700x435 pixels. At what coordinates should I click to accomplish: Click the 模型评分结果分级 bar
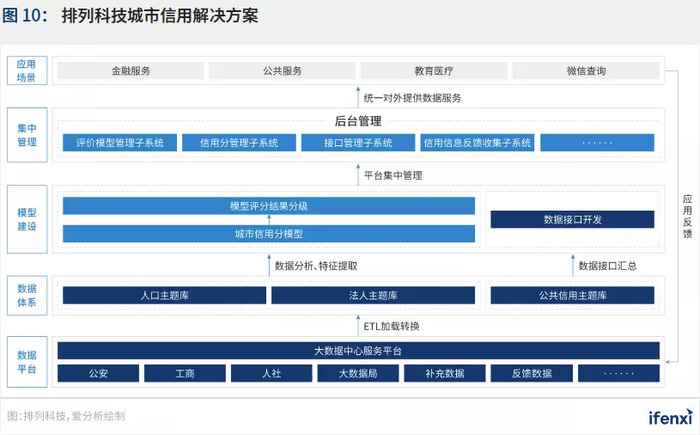pyautogui.click(x=269, y=206)
